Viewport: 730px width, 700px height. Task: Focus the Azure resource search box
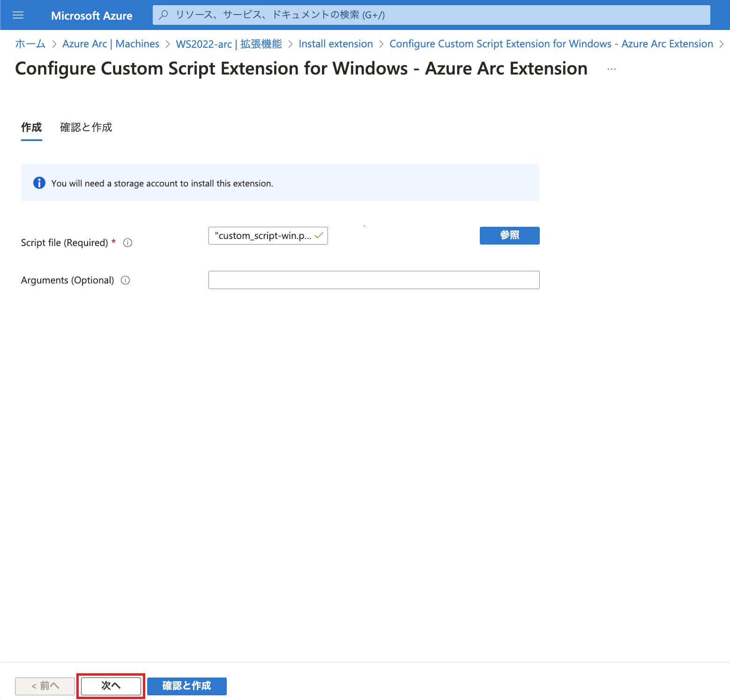pyautogui.click(x=431, y=15)
